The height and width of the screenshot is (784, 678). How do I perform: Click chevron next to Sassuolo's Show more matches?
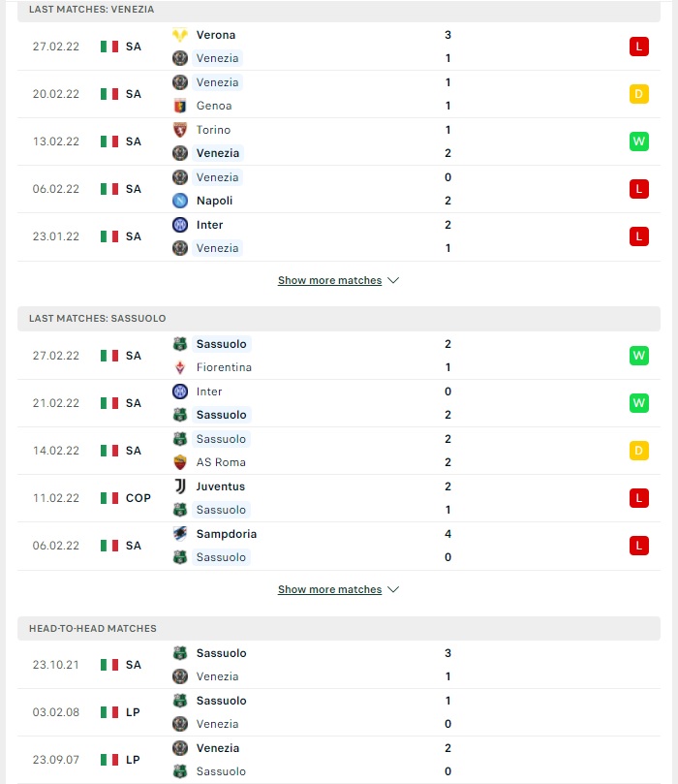click(x=393, y=589)
